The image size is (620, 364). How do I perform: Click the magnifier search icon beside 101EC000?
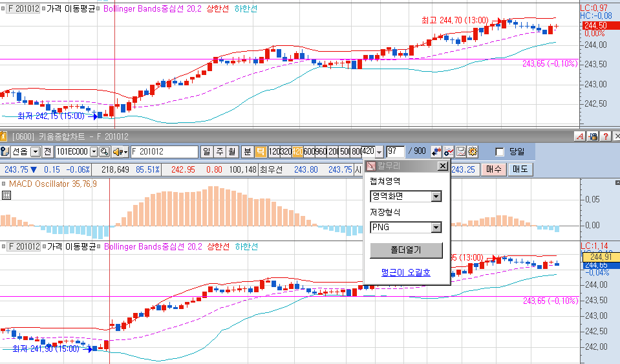tap(104, 151)
